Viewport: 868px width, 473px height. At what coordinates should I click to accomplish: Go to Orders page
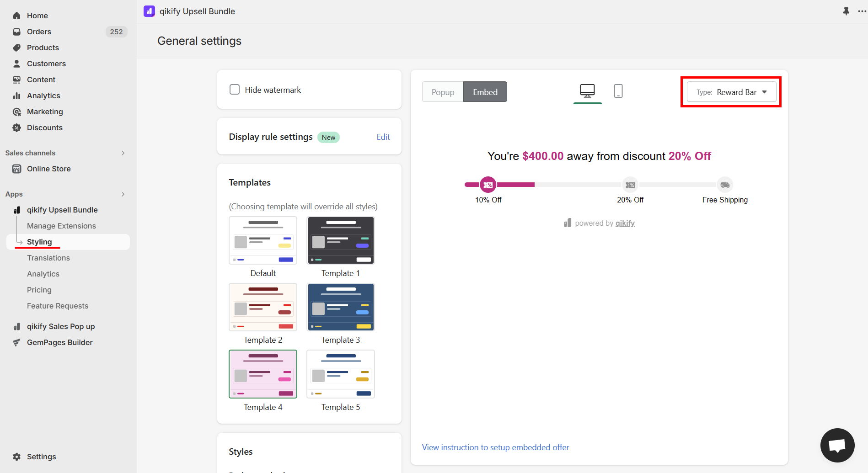[39, 32]
